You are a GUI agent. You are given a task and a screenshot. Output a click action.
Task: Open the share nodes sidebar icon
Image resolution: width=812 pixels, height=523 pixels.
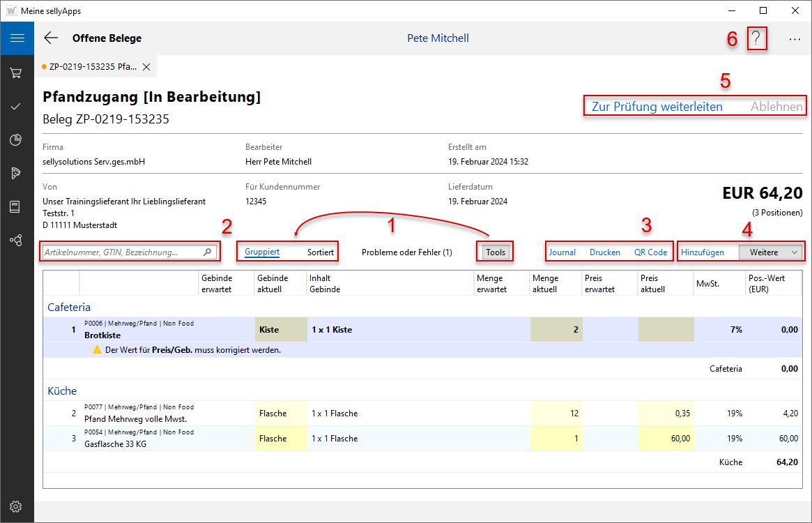15,240
